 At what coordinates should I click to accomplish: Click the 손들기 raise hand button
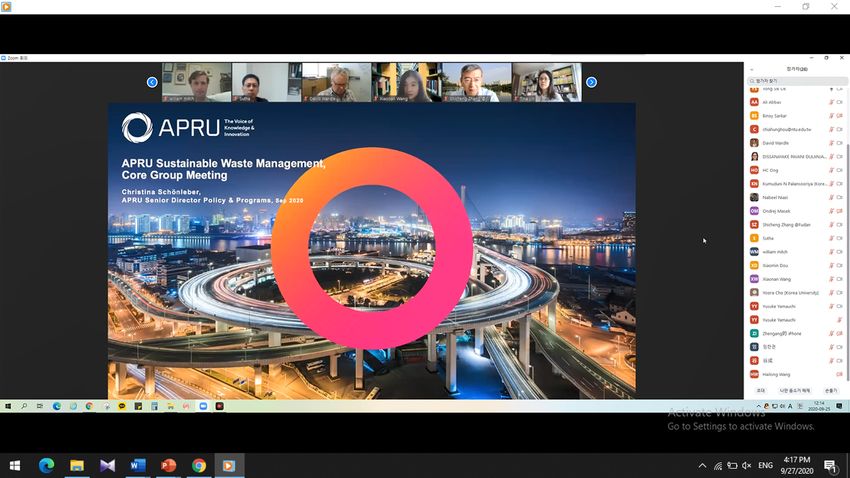click(830, 391)
